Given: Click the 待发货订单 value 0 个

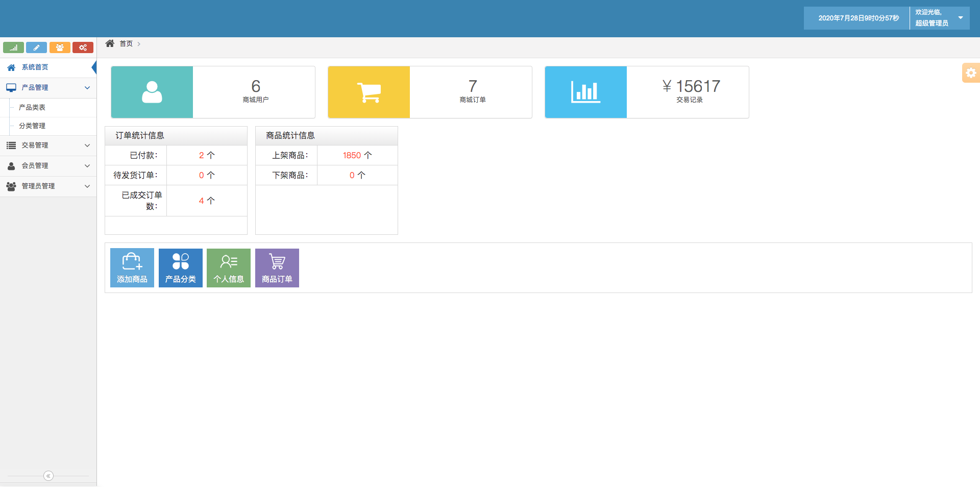Looking at the screenshot, I should click(207, 175).
